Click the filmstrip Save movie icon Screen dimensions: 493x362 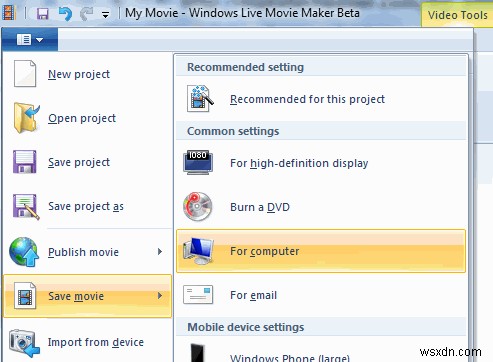click(25, 296)
